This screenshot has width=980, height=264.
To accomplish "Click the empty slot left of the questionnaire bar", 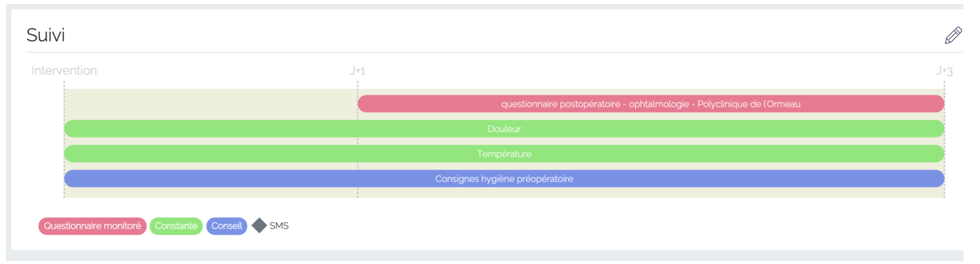I will 211,104.
